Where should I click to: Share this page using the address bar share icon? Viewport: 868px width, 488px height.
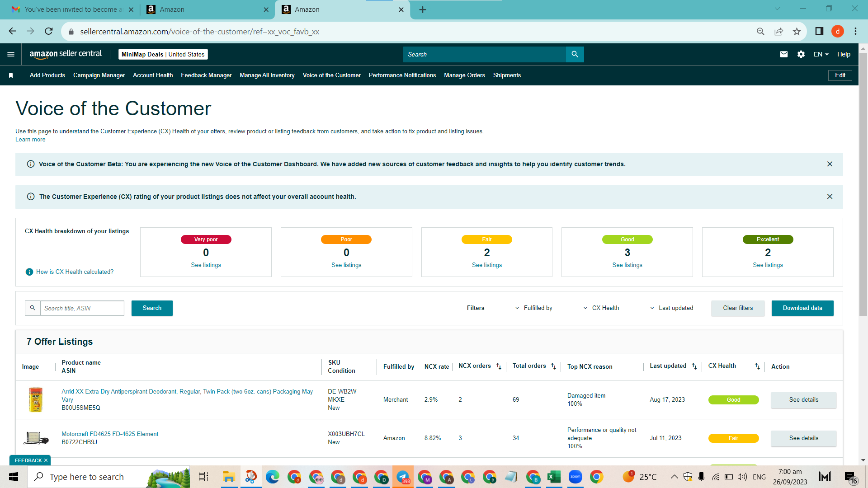click(x=778, y=31)
